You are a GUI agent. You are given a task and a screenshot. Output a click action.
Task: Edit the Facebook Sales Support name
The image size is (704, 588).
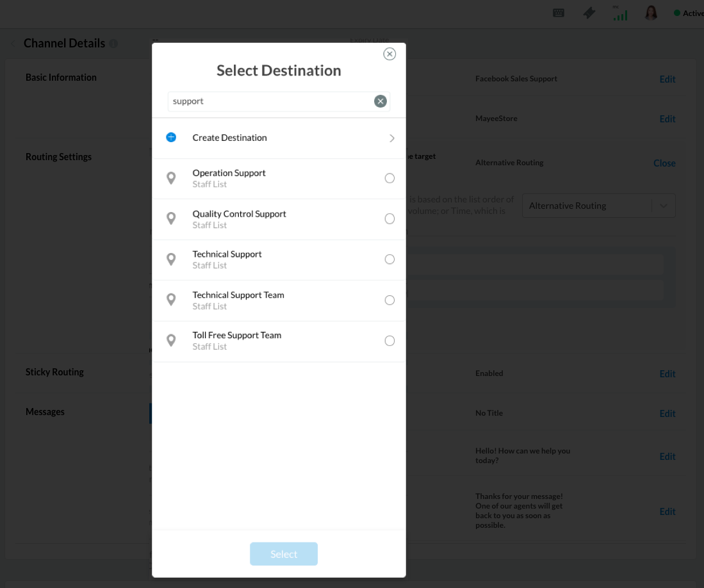pos(667,79)
